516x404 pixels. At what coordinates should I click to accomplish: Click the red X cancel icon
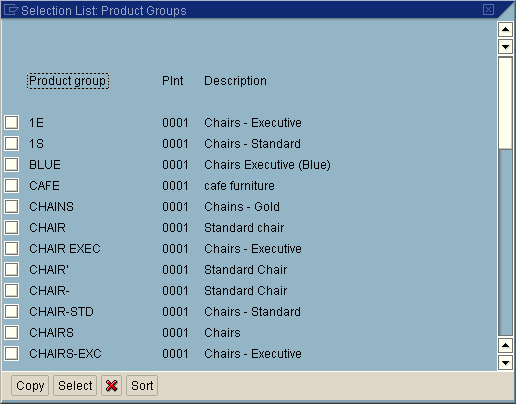point(111,386)
